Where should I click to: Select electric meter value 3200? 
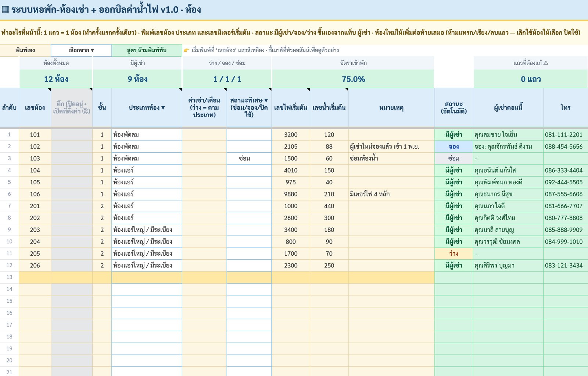291,135
